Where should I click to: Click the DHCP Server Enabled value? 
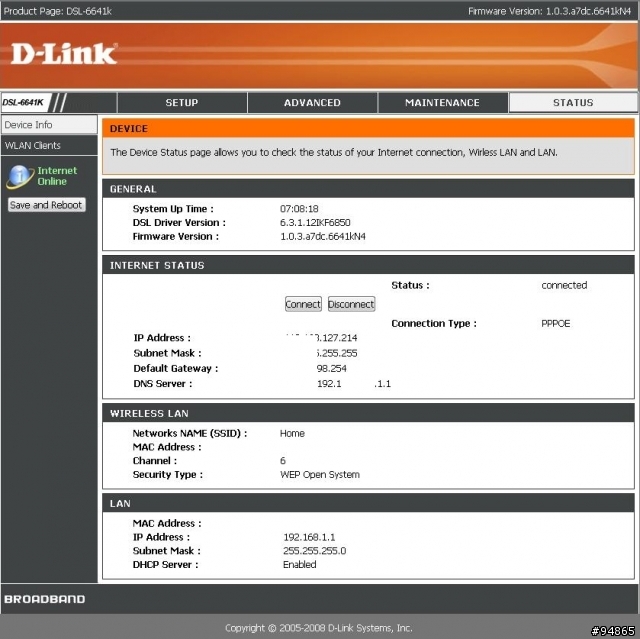pos(299,565)
